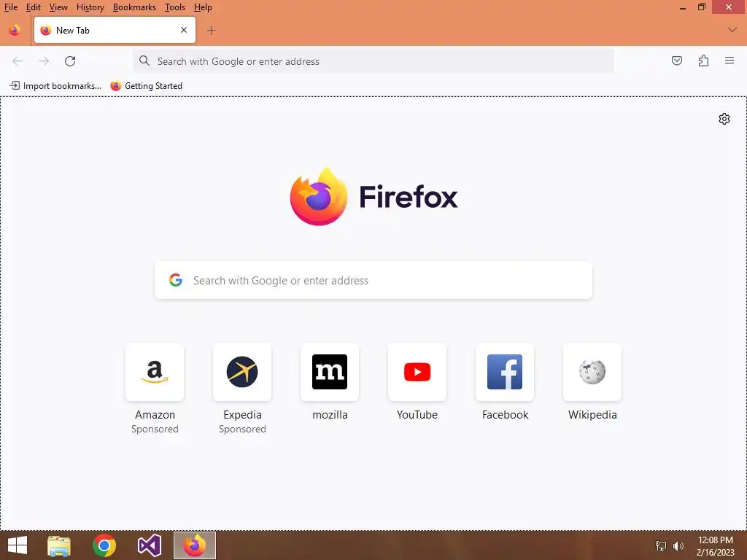Open Save to Pocket icon
Screen dimensions: 747x560
[x=676, y=61]
